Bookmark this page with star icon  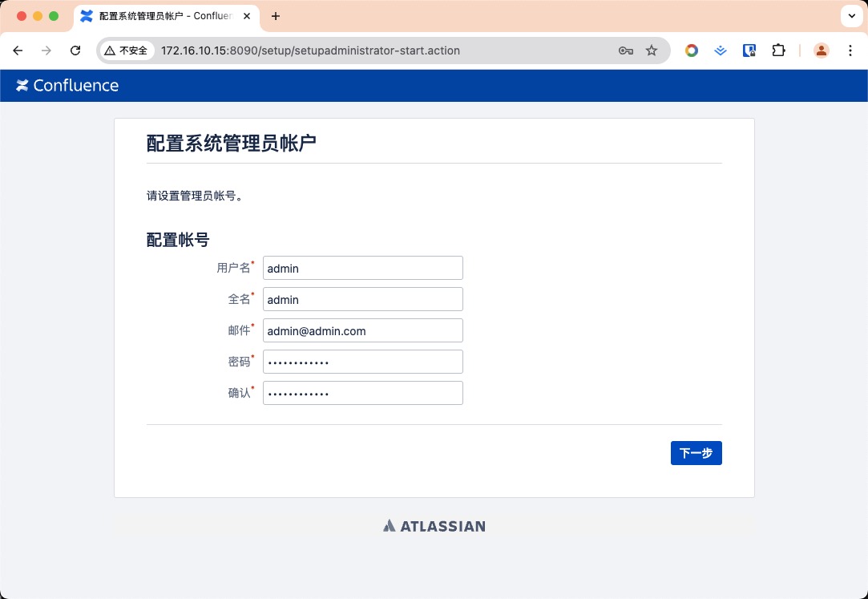click(652, 51)
